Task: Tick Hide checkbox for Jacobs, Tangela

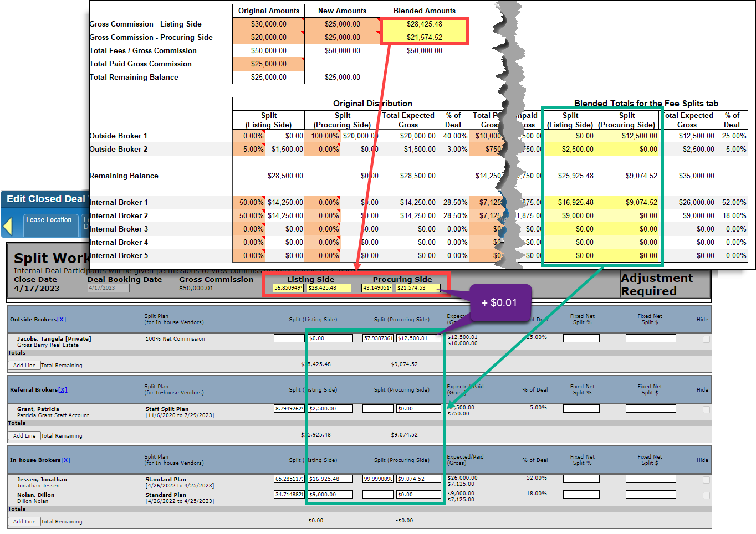Action: 706,339
